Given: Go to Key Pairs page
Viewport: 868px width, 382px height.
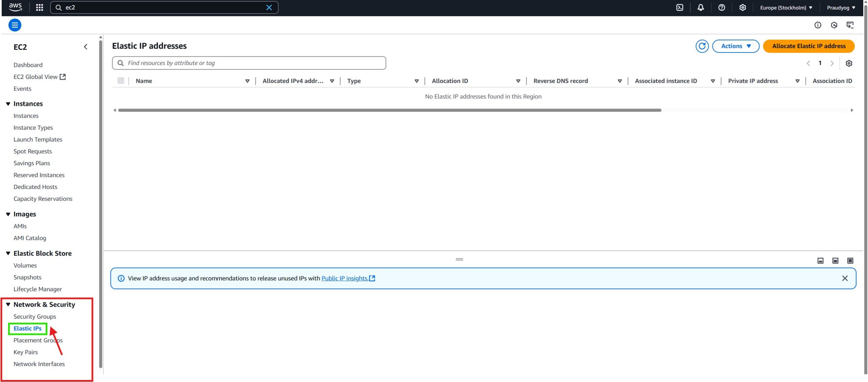Looking at the screenshot, I should 25,352.
